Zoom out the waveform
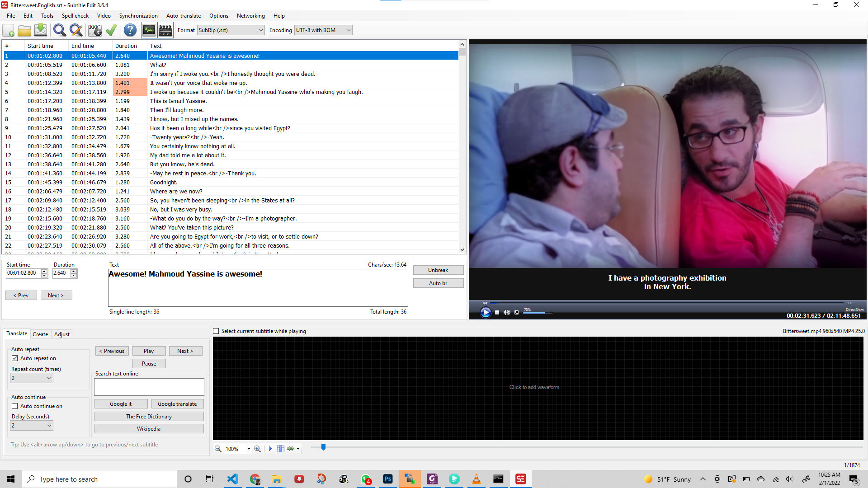This screenshot has height=488, width=868. click(x=218, y=449)
